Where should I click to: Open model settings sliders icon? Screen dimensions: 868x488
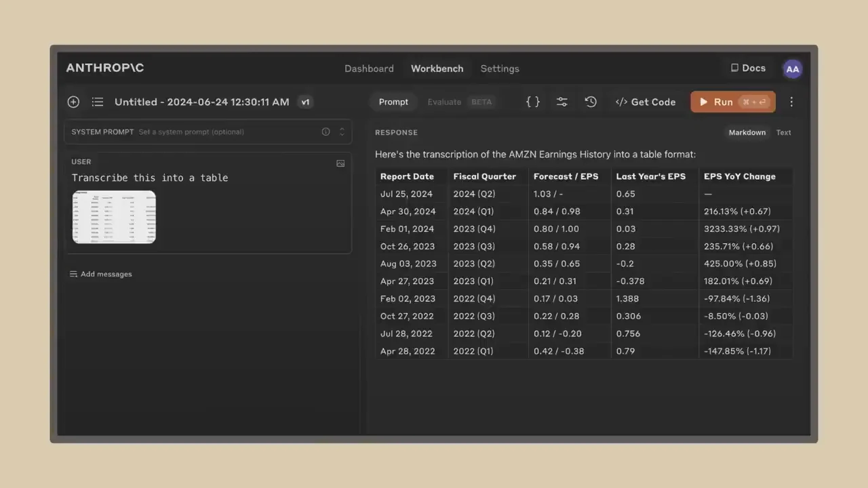(x=562, y=102)
